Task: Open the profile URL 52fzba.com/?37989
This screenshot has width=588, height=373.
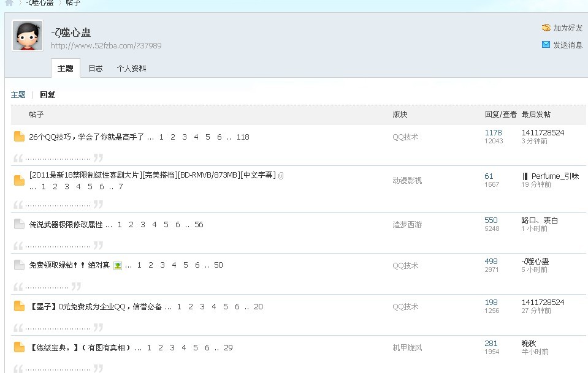Action: point(105,46)
